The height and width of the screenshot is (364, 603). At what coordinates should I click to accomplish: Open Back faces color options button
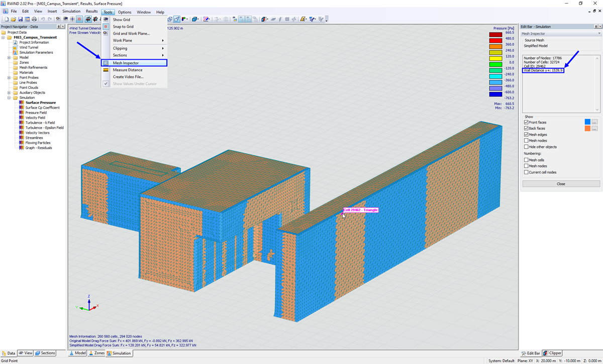594,129
